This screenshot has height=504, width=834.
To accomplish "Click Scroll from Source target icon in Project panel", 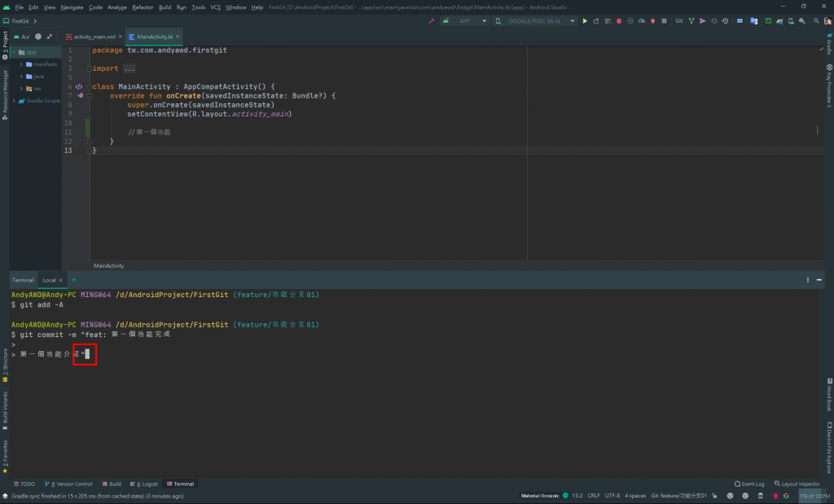I will pos(38,37).
